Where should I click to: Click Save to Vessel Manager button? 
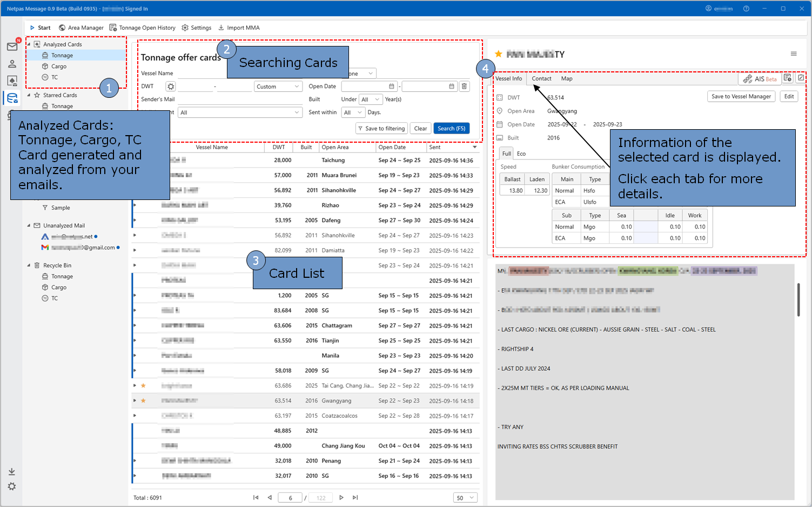coord(741,96)
